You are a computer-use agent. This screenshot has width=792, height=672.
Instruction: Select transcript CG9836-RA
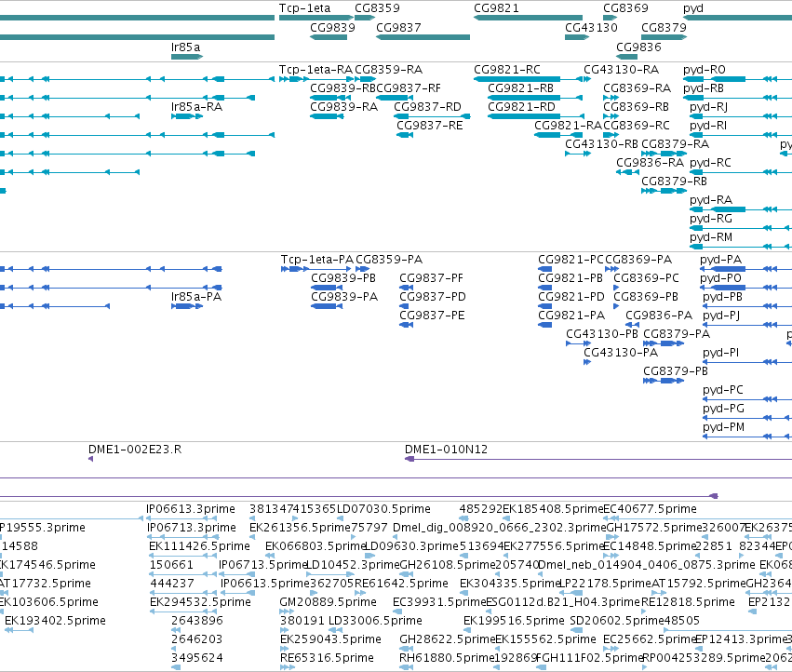click(x=650, y=163)
